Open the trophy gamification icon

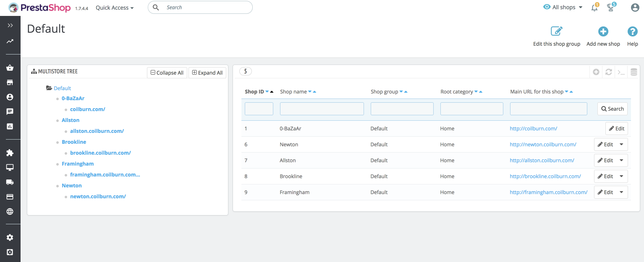pos(611,8)
